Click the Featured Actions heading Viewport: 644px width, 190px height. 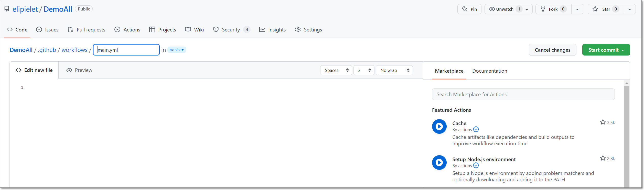click(451, 110)
